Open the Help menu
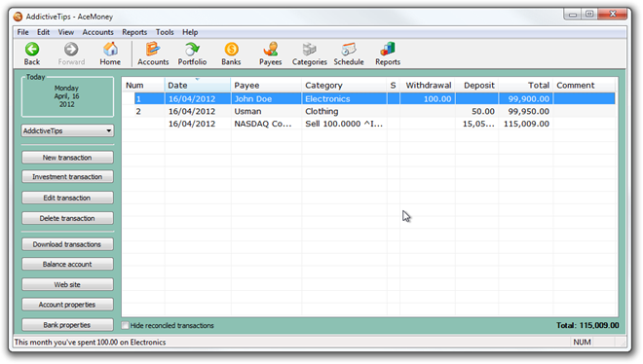The width and height of the screenshot is (643, 364). 190,32
